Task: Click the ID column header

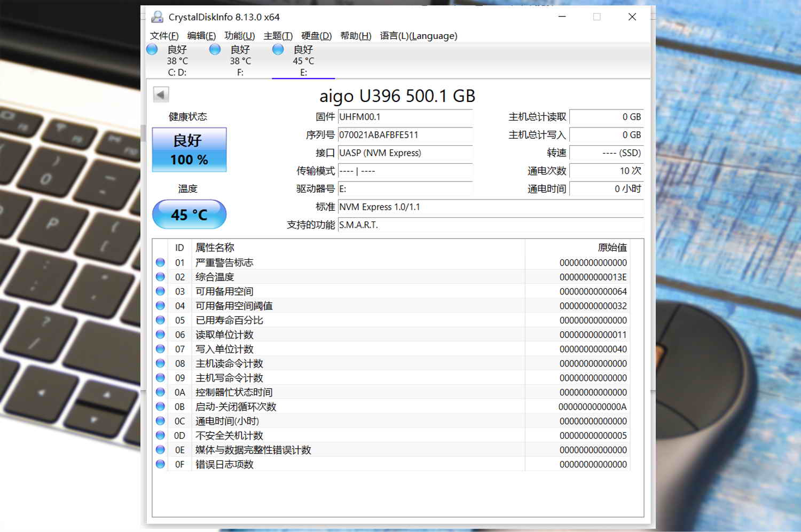Action: (x=180, y=248)
